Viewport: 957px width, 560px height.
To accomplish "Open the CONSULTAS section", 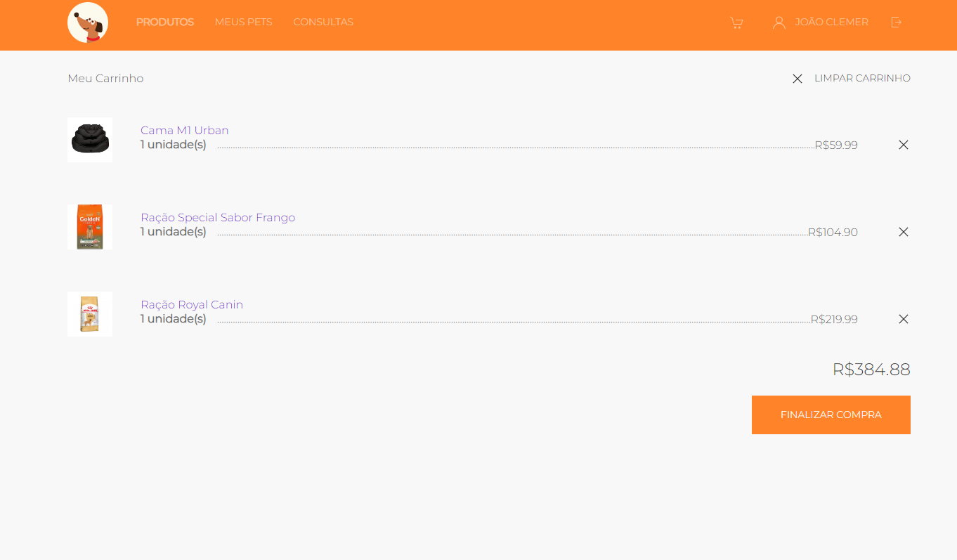I will pos(323,22).
